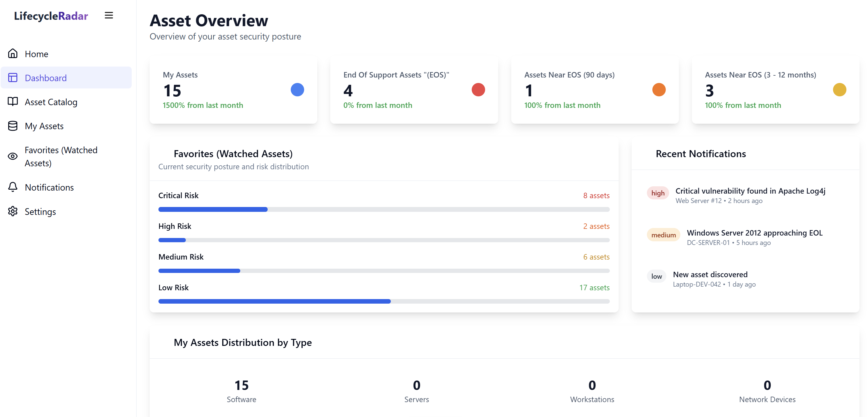Viewport: 868px width, 417px height.
Task: Click the 'medium' severity badge
Action: 663,235
